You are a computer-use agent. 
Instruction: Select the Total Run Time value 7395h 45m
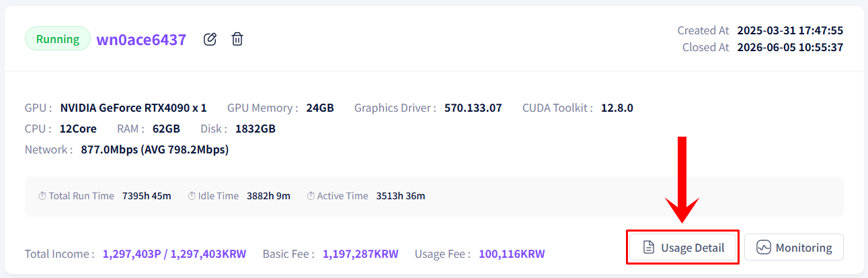(147, 196)
